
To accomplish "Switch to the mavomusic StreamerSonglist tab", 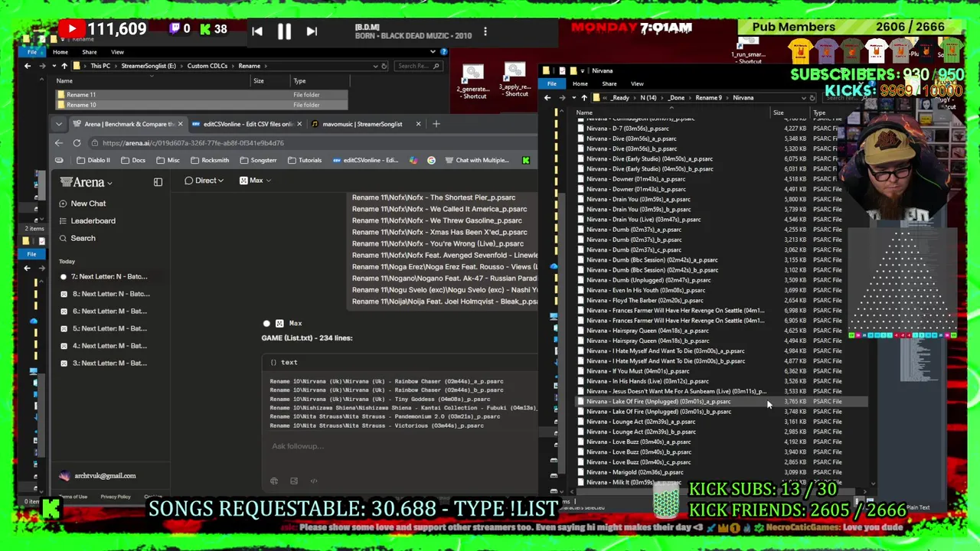I will click(x=366, y=124).
